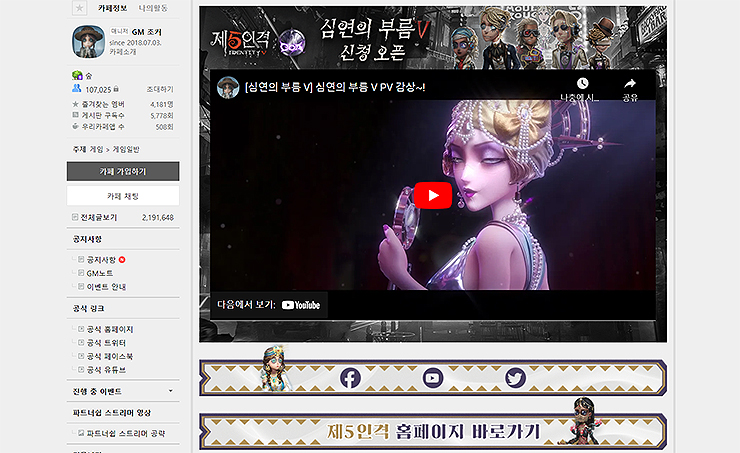The height and width of the screenshot is (453, 740).
Task: Open the 카페소개 link
Action: tap(123, 52)
